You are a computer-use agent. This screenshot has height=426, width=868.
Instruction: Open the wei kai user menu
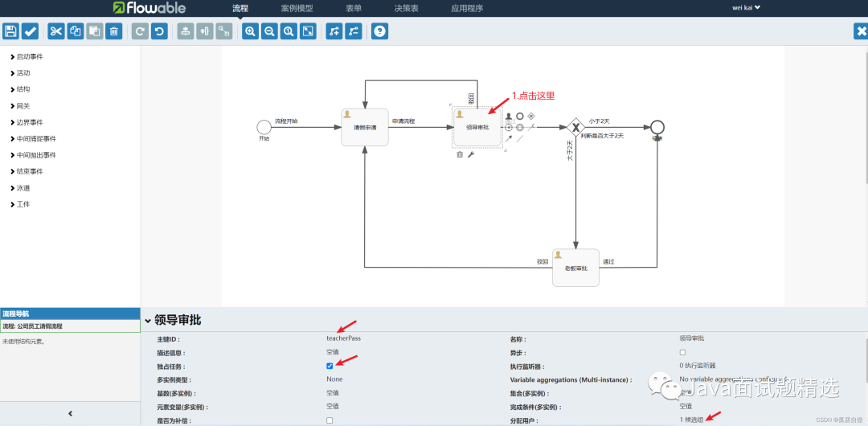(745, 8)
